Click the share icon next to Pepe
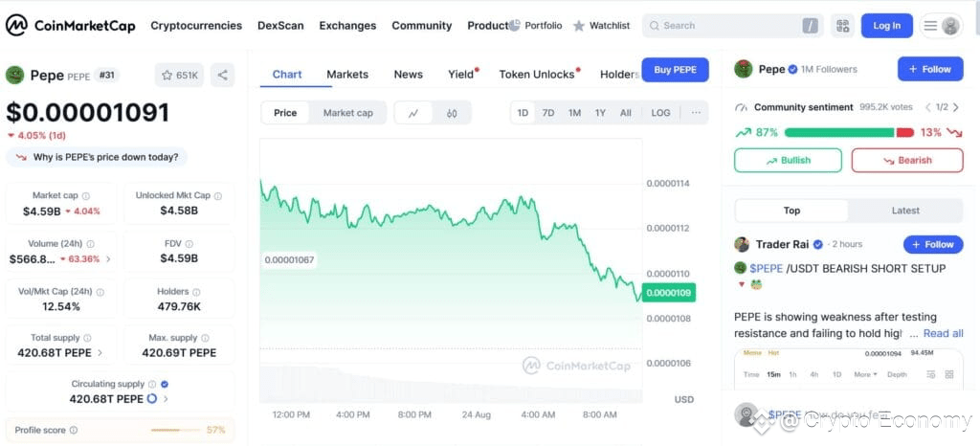980x446 pixels. tap(222, 75)
